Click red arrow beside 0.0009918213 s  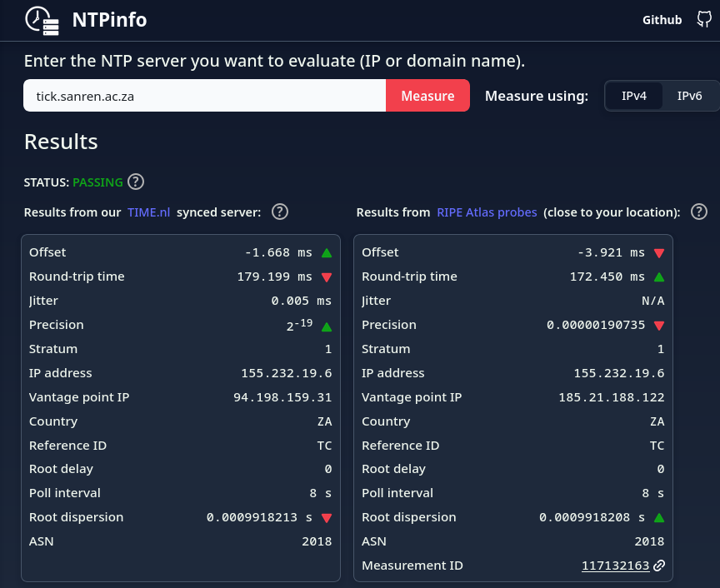pos(327,518)
